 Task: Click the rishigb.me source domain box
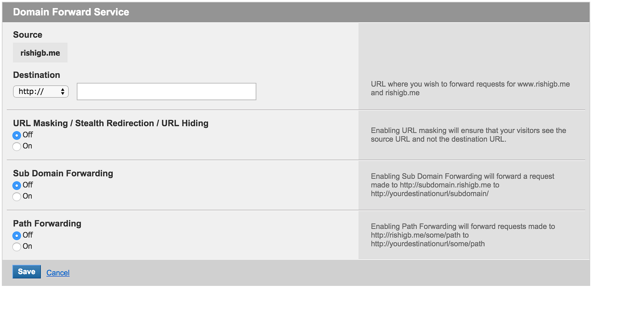click(x=40, y=53)
